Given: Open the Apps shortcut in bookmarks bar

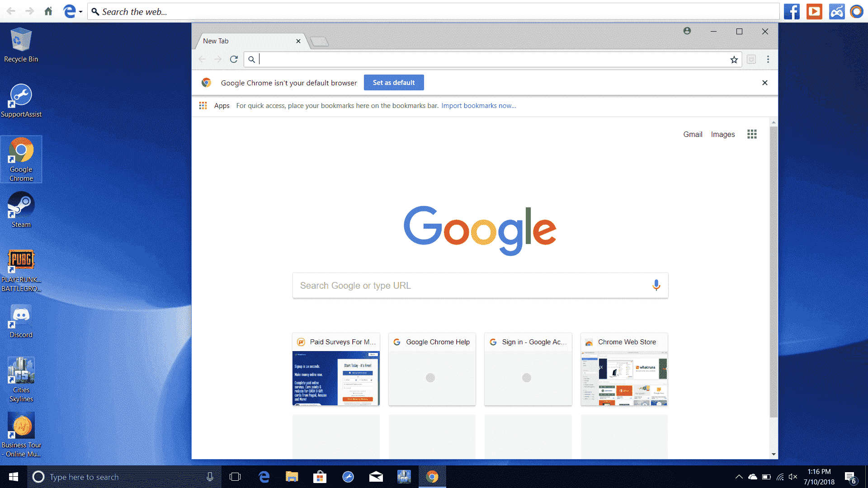Looking at the screenshot, I should 214,105.
